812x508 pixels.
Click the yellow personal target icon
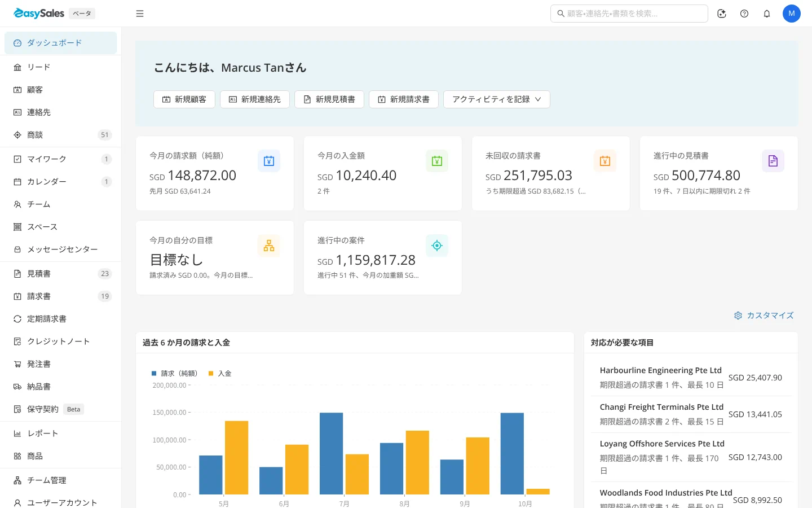269,246
